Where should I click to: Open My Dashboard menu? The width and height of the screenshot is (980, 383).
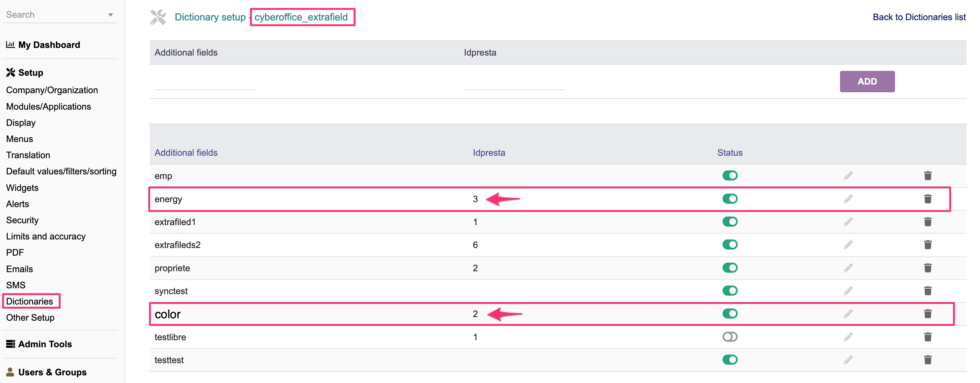pos(43,45)
